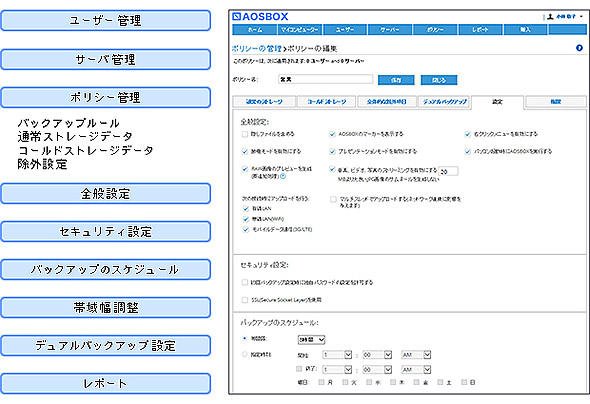Click the blue save button beside policy name

(396, 80)
